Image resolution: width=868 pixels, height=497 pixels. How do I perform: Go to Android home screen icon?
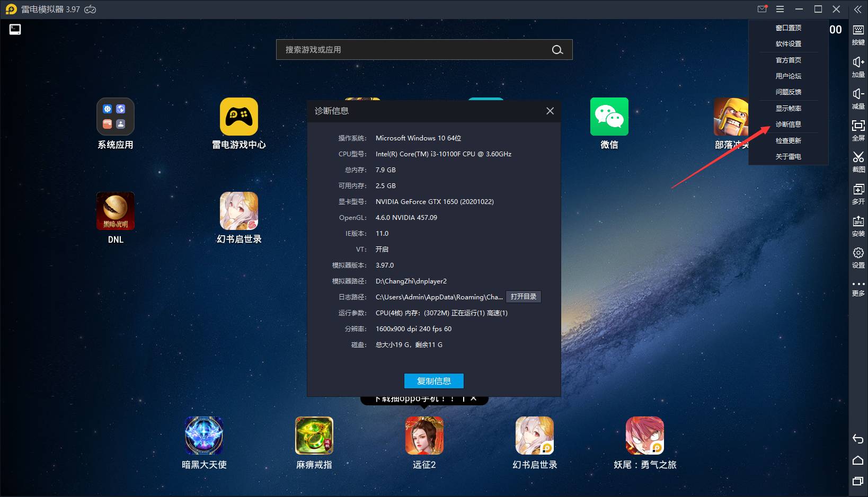coord(858,460)
